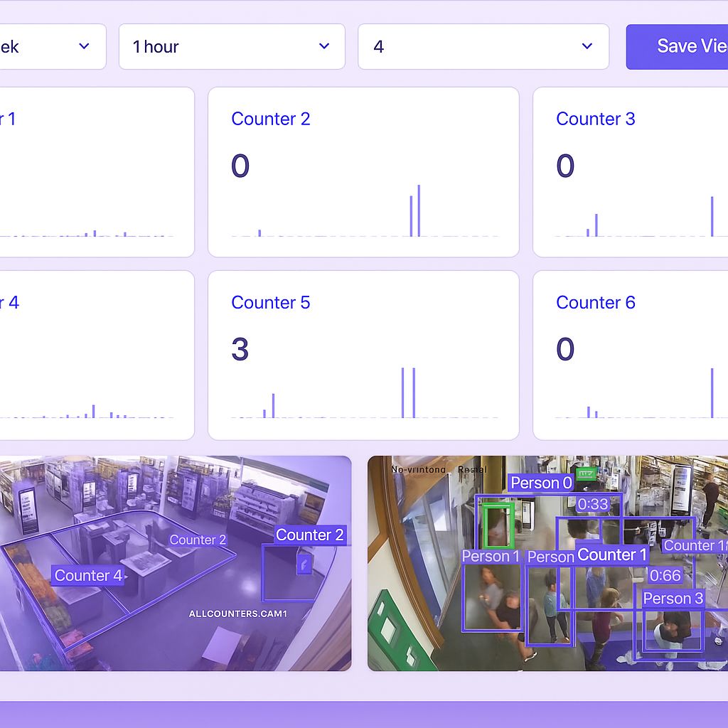
Task: Click the bar chart in the cut-off Counter 4 card
Action: pyautogui.click(x=87, y=412)
